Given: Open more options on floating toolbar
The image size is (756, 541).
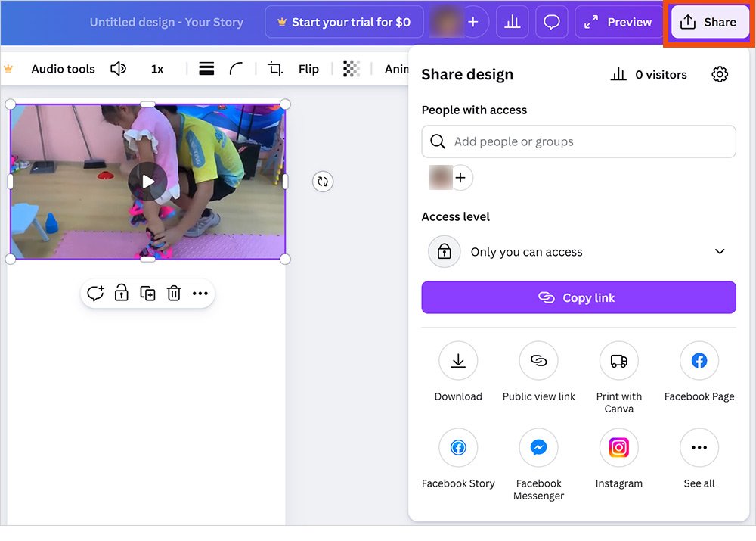Looking at the screenshot, I should click(200, 294).
